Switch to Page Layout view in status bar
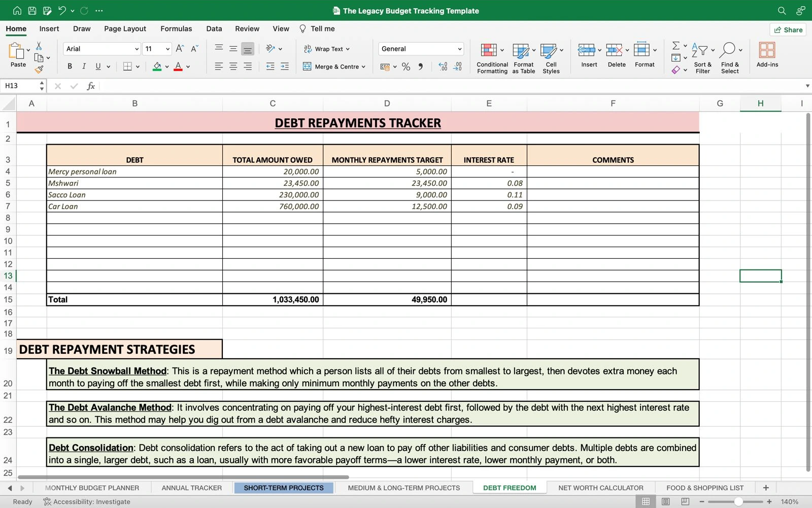This screenshot has width=812, height=508. click(665, 501)
